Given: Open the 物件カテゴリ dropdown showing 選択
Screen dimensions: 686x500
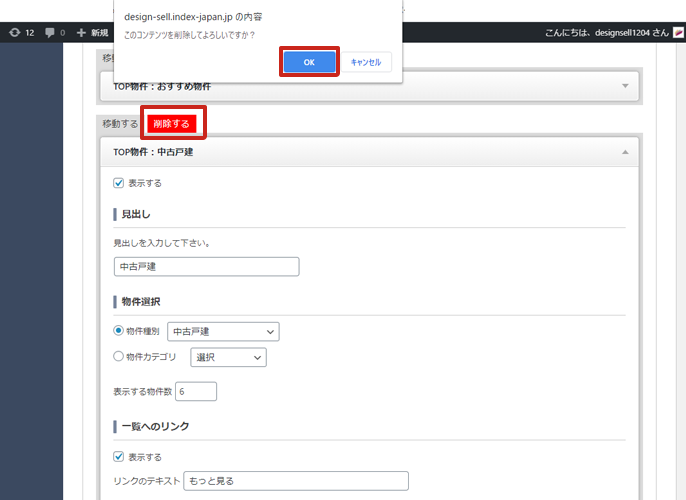Looking at the screenshot, I should 228,358.
